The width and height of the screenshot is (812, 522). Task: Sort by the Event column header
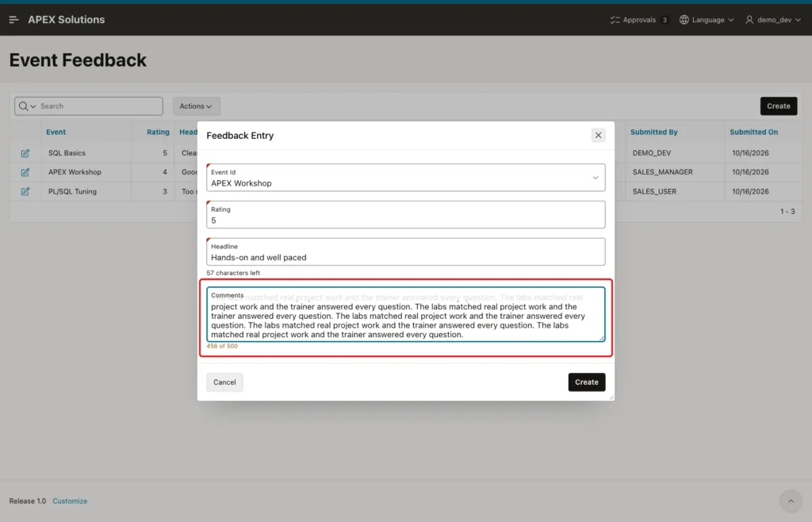click(56, 132)
